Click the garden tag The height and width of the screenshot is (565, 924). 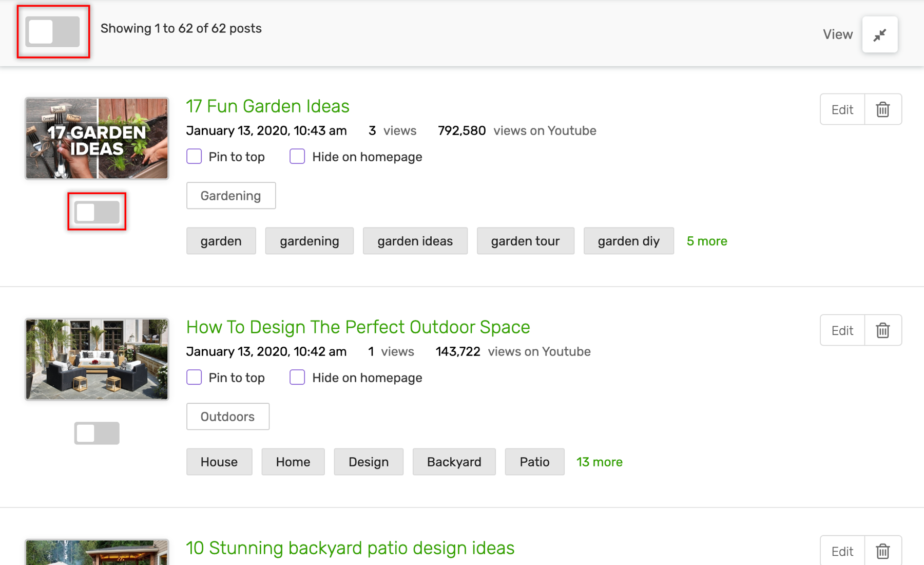click(x=221, y=241)
